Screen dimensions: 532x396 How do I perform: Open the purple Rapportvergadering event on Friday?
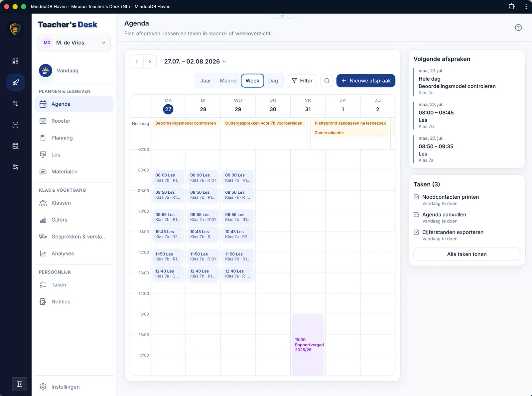308,345
